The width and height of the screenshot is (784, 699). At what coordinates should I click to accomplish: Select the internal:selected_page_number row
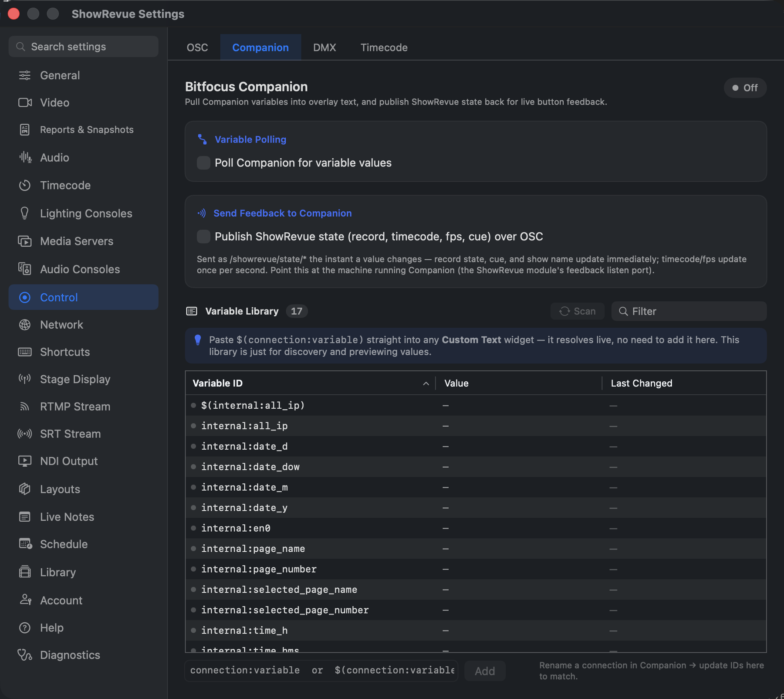pyautogui.click(x=476, y=611)
